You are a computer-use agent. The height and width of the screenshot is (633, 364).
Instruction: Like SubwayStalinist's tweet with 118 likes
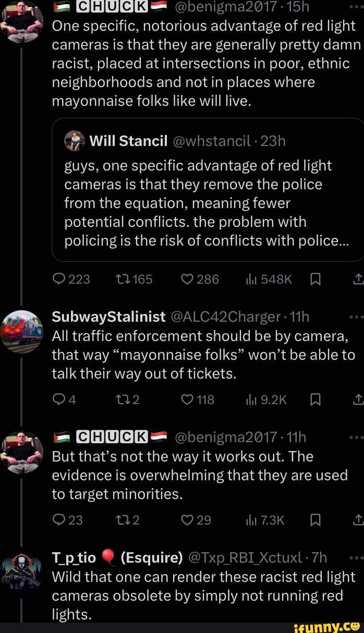coord(187,400)
